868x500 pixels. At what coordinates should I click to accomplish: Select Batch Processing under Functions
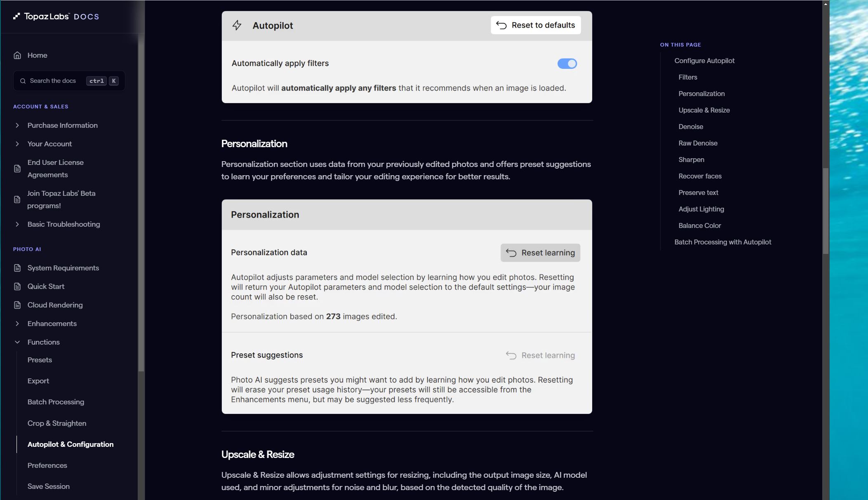coord(56,402)
